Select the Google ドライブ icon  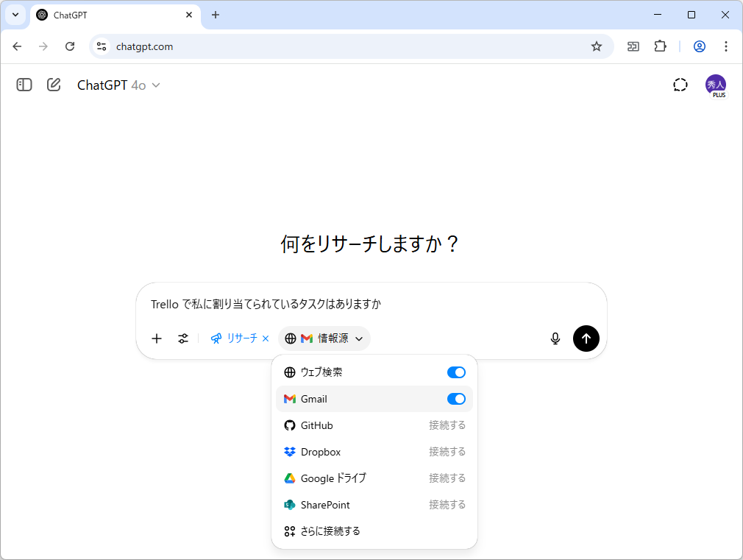pos(289,478)
